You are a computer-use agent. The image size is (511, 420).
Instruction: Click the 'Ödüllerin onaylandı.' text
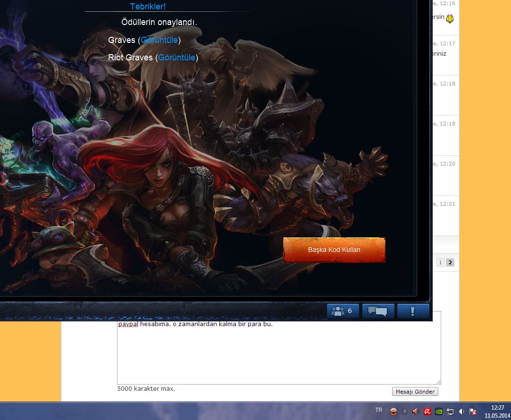[159, 22]
